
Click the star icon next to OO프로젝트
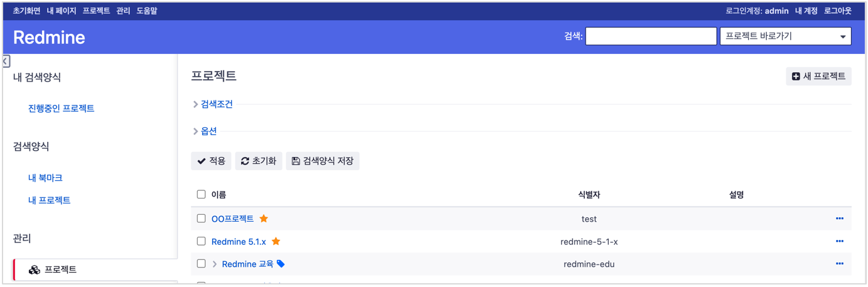264,219
